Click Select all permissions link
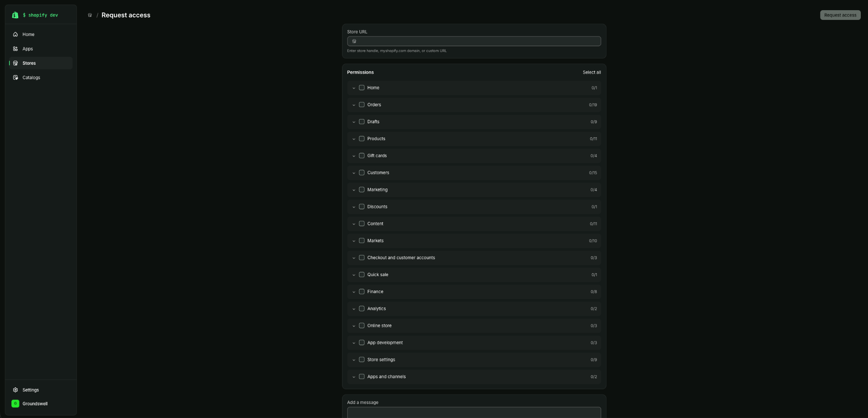The width and height of the screenshot is (868, 418). click(x=592, y=72)
